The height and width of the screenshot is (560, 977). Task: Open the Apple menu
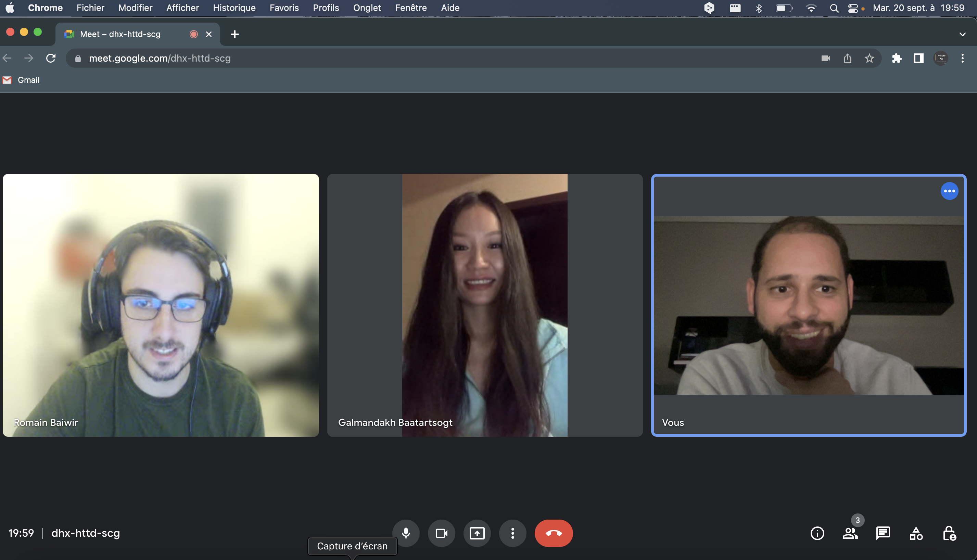click(x=10, y=8)
